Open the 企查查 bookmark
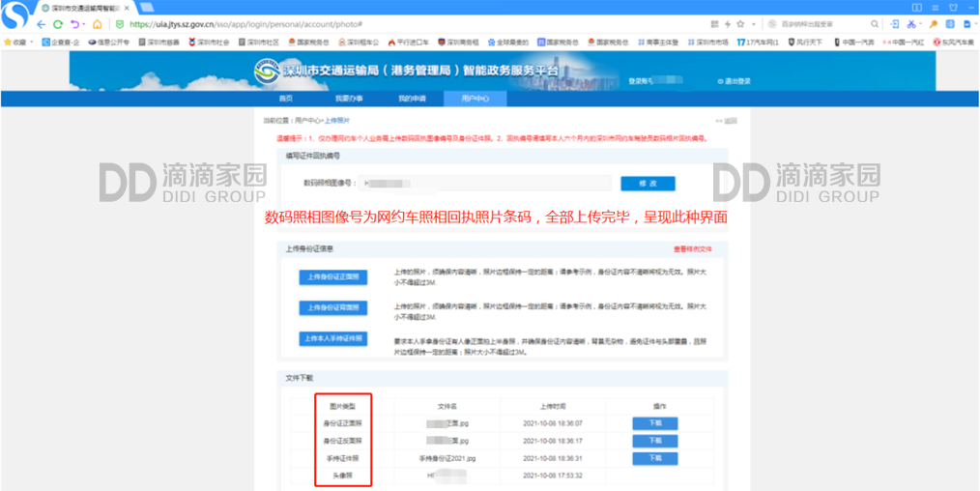980x491 pixels. click(x=61, y=43)
